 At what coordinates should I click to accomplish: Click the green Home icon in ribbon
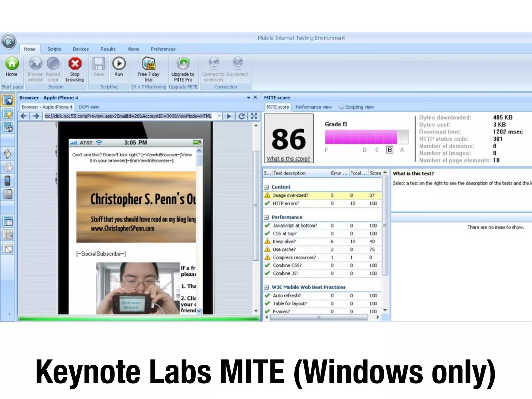(x=12, y=63)
